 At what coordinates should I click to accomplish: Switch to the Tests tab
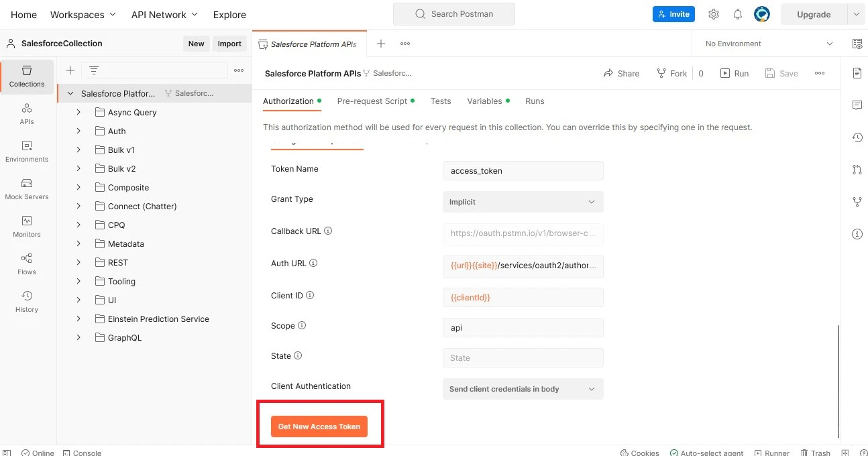pyautogui.click(x=441, y=101)
